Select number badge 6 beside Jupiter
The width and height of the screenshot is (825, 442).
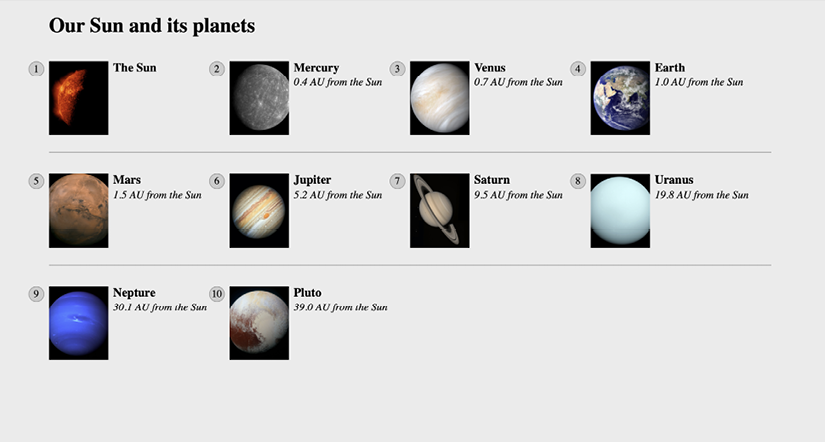tap(217, 181)
